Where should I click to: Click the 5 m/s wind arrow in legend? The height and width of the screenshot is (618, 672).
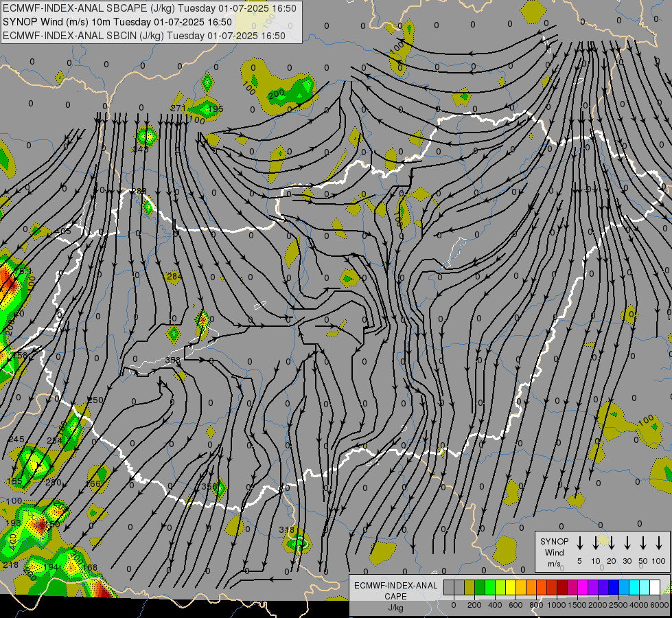pyautogui.click(x=580, y=543)
